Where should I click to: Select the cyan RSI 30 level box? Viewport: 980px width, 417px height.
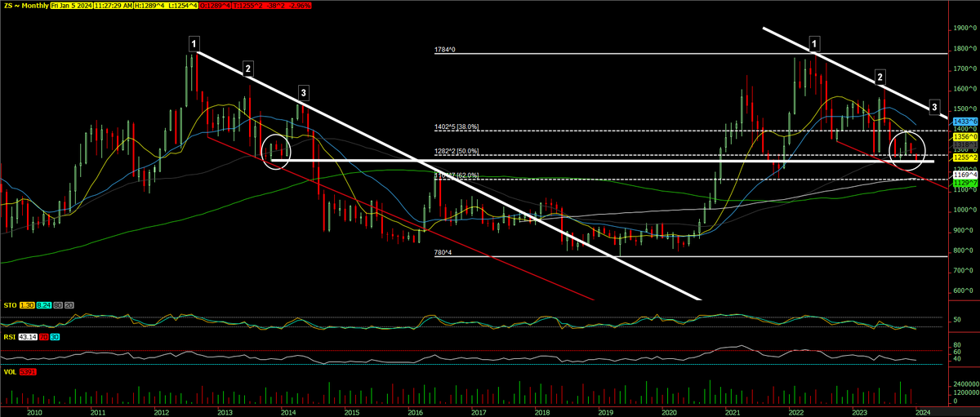55,337
